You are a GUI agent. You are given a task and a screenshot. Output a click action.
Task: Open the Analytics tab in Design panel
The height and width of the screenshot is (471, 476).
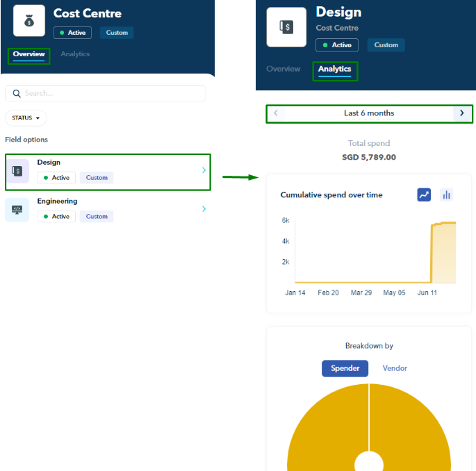(334, 69)
